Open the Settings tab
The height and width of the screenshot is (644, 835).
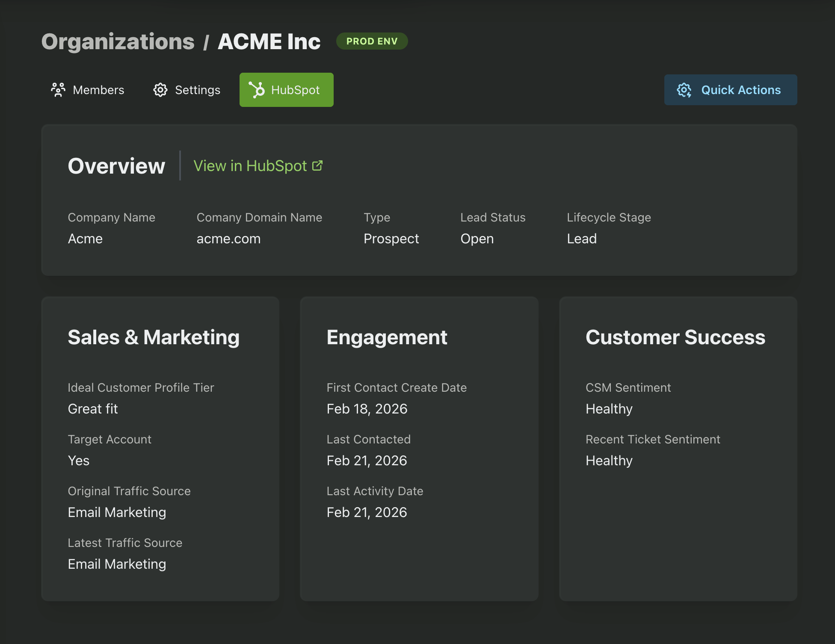pos(198,90)
